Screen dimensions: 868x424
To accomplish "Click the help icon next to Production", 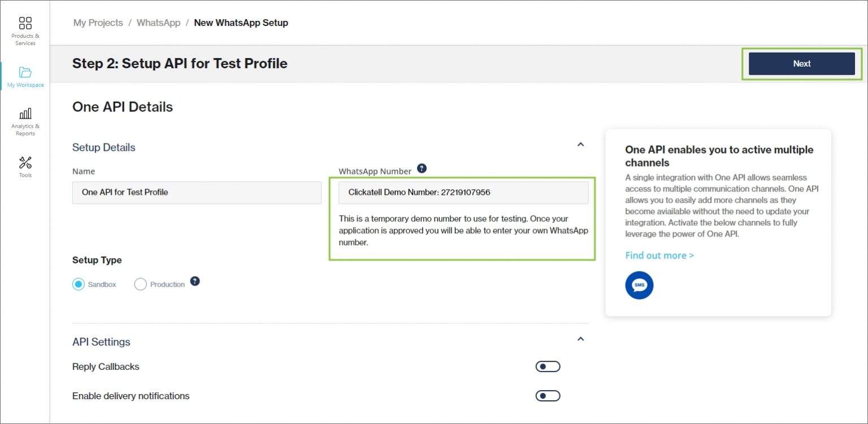I will coord(194,281).
